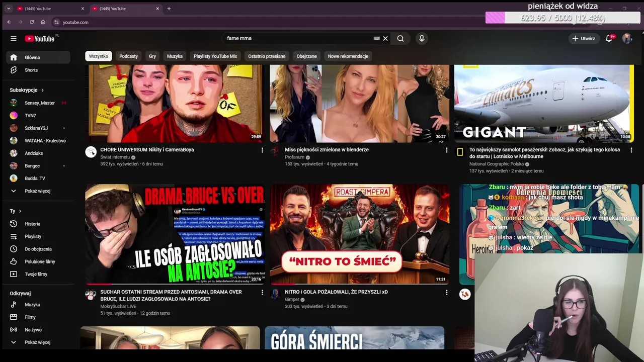Switch to the first YouTube browser tab
This screenshot has height=362, width=644.
50,9
